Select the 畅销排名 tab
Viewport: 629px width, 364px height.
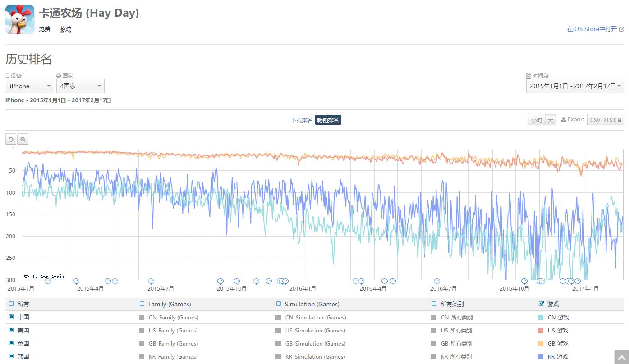point(328,120)
